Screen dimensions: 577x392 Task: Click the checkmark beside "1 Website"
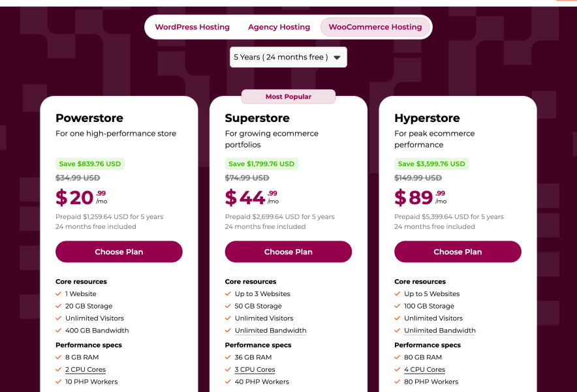tap(59, 294)
